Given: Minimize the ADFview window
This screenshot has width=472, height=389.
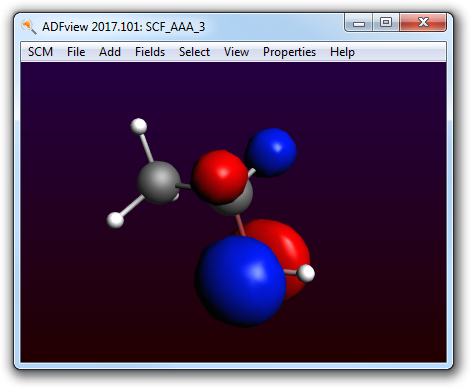Looking at the screenshot, I should pyautogui.click(x=359, y=23).
